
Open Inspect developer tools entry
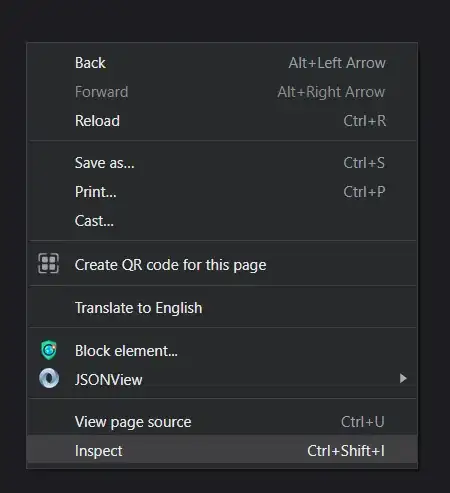click(x=222, y=450)
